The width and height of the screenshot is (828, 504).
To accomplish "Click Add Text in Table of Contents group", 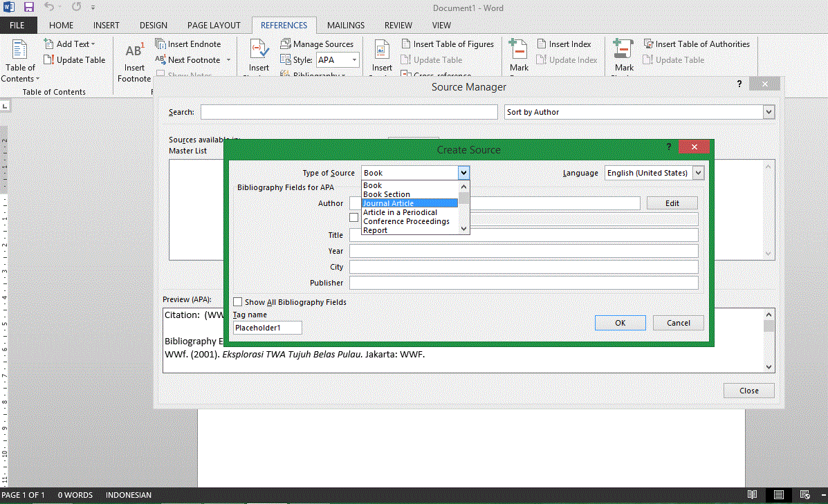I will click(69, 44).
